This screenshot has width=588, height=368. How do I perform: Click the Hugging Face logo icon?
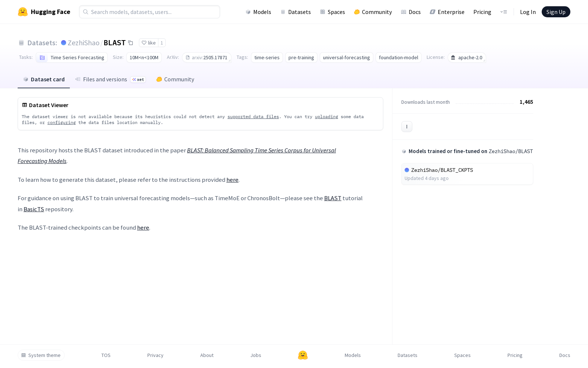(x=23, y=12)
